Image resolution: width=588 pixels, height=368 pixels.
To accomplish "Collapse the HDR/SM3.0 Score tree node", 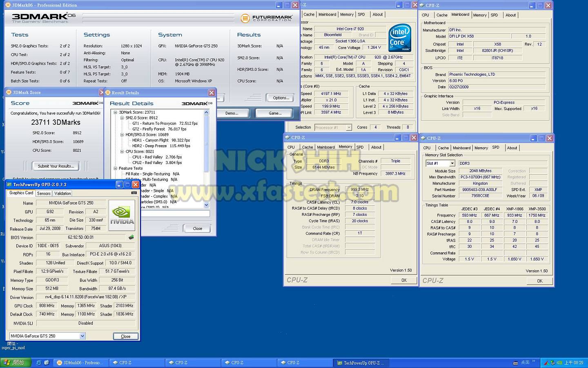I will pyautogui.click(x=122, y=135).
